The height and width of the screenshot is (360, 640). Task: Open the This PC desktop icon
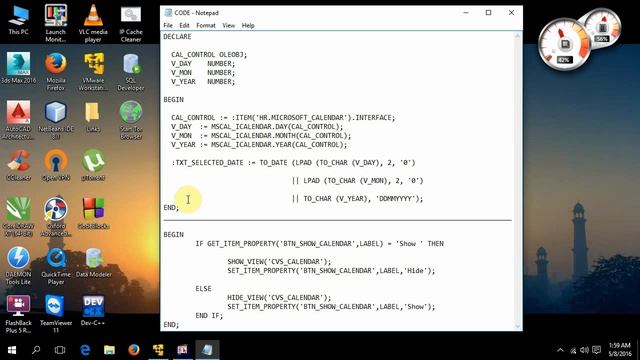click(18, 20)
